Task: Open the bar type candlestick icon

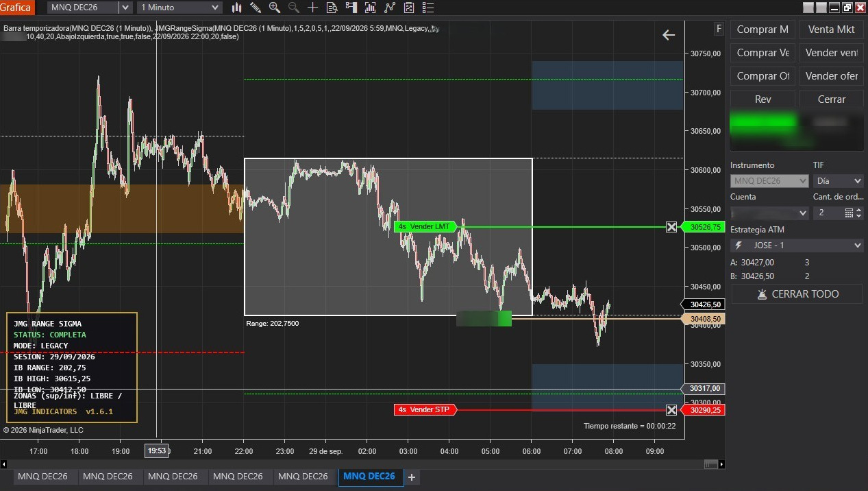Action: (237, 8)
